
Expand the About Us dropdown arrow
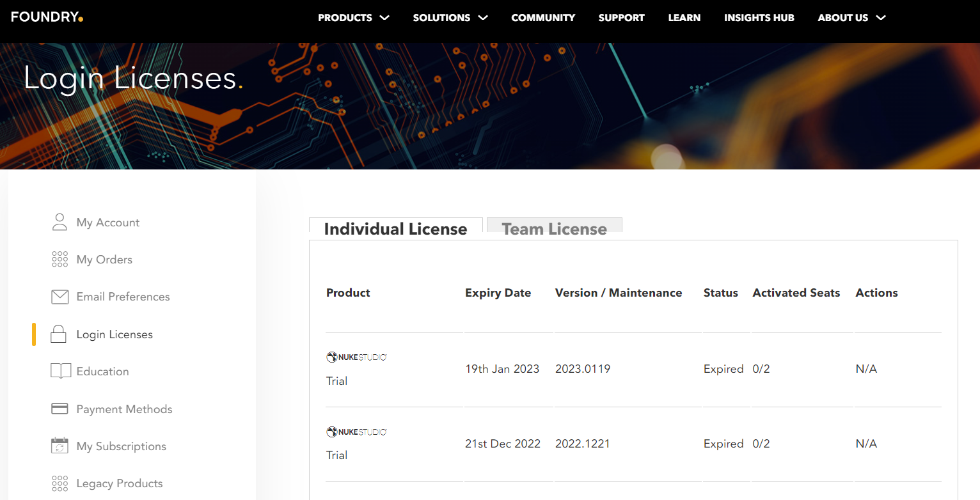tap(881, 18)
